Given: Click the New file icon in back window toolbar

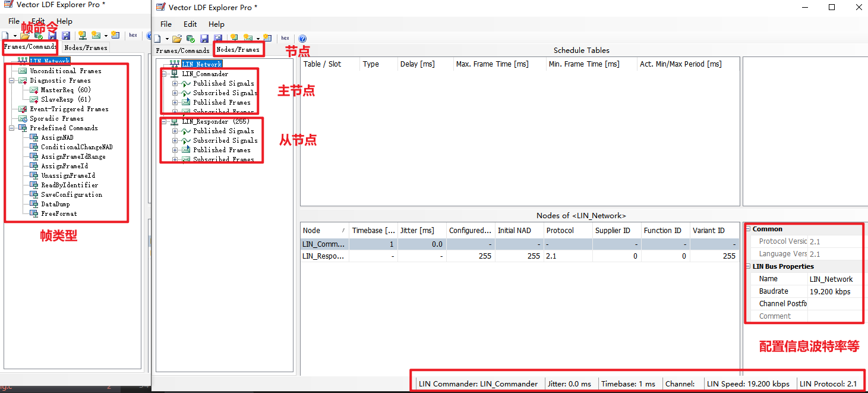Looking at the screenshot, I should click(x=5, y=36).
